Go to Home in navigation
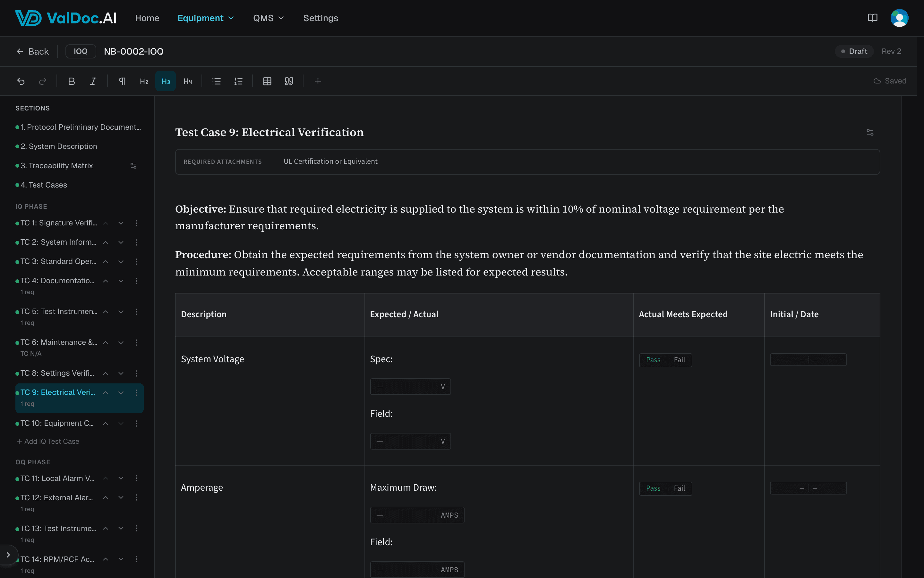Screen dimensions: 924x578 click(147, 18)
